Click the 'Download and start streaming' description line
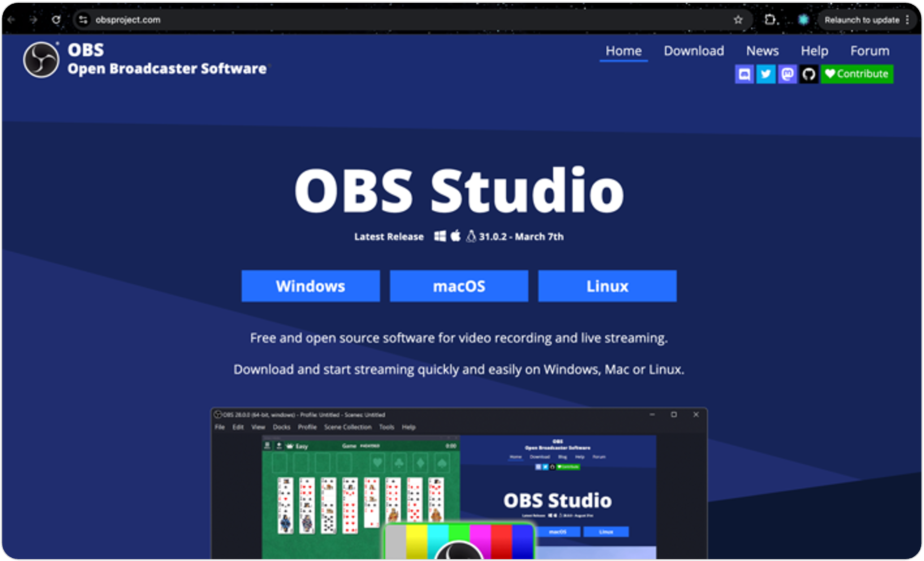The height and width of the screenshot is (561, 924). [x=459, y=369]
